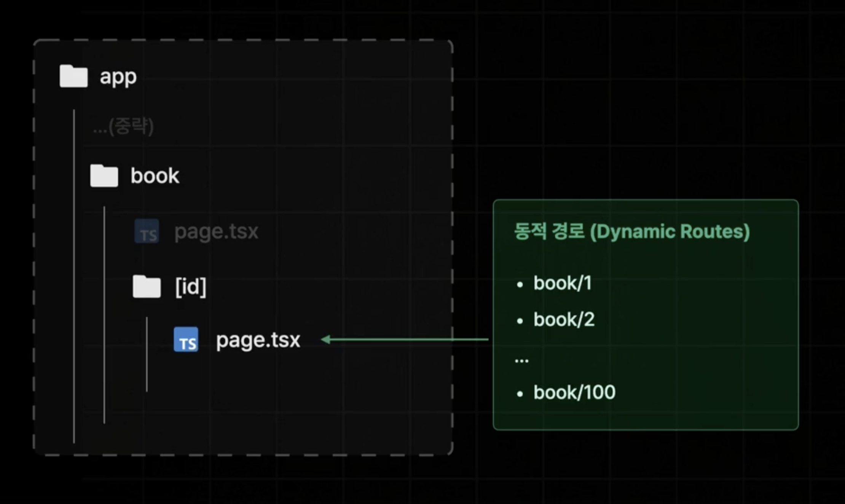Click the ...(중략) omitted items text

pyautogui.click(x=123, y=126)
